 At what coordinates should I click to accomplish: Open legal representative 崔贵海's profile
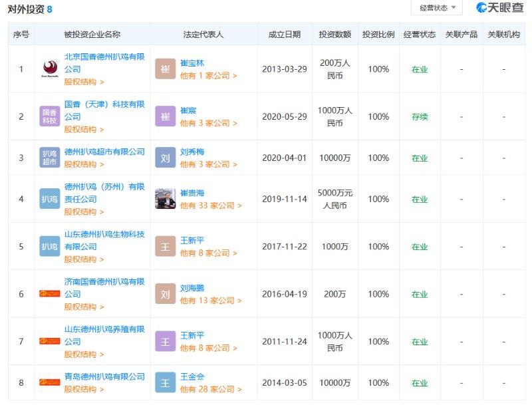pos(192,193)
